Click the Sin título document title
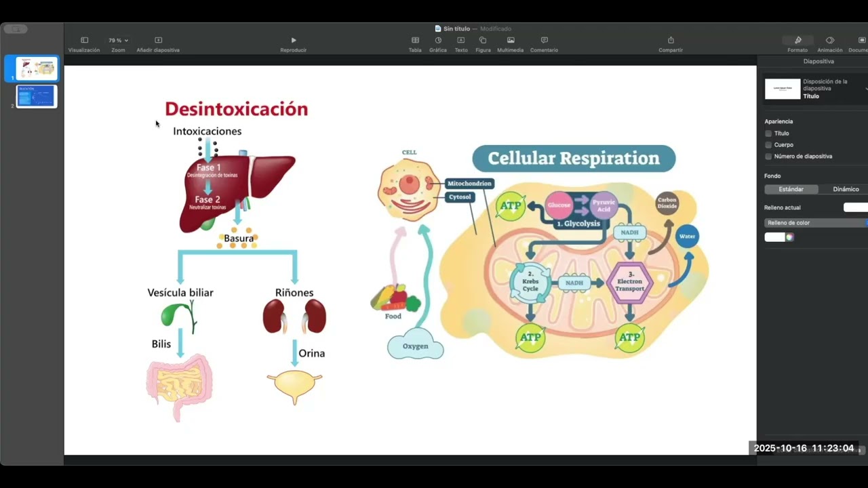Viewport: 868px width, 488px height. pos(456,28)
